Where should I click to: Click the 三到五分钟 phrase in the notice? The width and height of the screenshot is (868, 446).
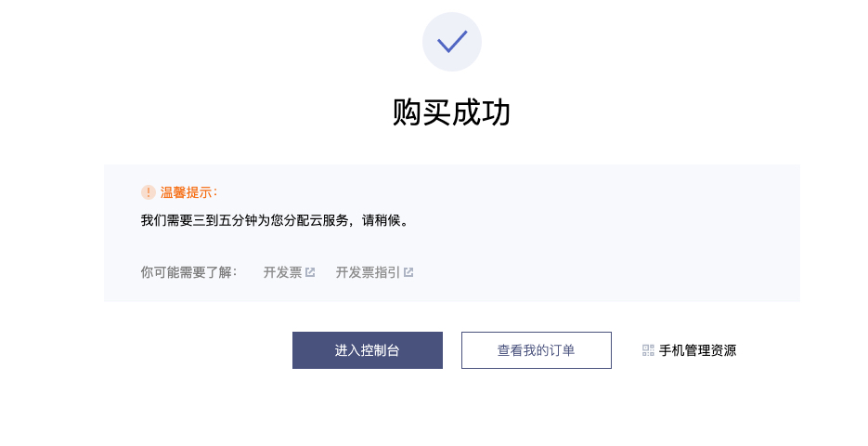pos(226,220)
